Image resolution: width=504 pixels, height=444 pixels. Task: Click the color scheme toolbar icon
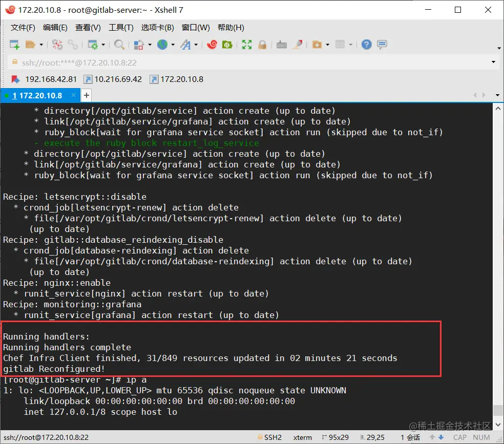pos(138,45)
